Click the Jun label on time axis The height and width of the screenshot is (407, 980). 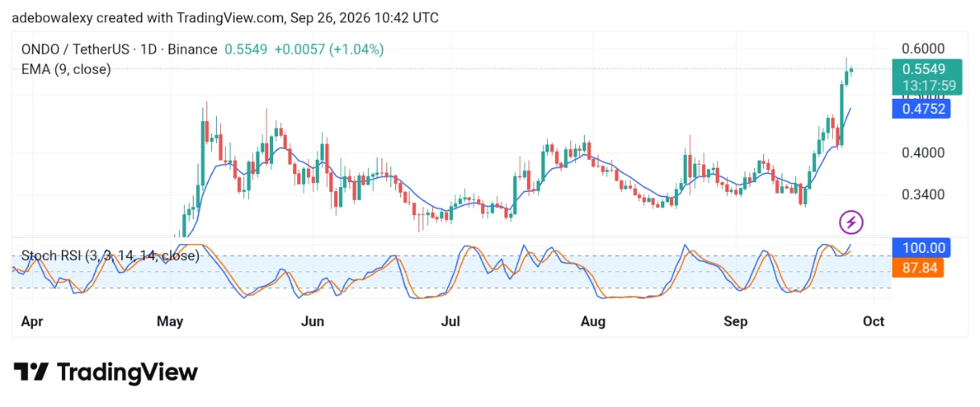point(312,321)
